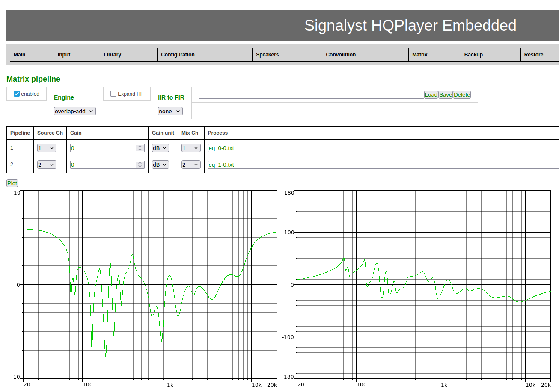The image size is (559, 392).
Task: Open Mix Ch dropdown for pipeline 2
Action: tap(191, 165)
